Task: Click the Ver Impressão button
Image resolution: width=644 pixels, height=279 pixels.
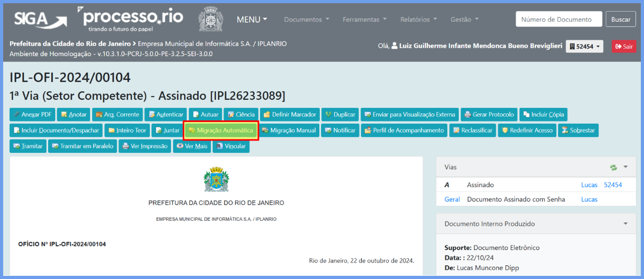Action: coord(144,146)
